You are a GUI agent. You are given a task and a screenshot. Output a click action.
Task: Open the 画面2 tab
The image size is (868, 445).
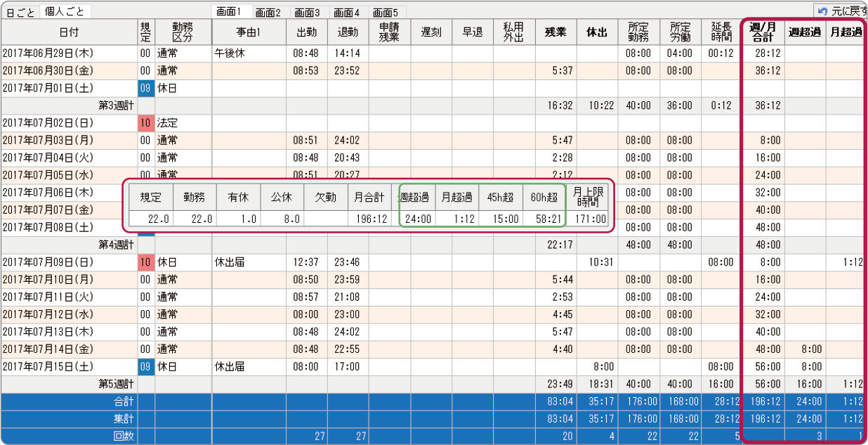point(268,13)
